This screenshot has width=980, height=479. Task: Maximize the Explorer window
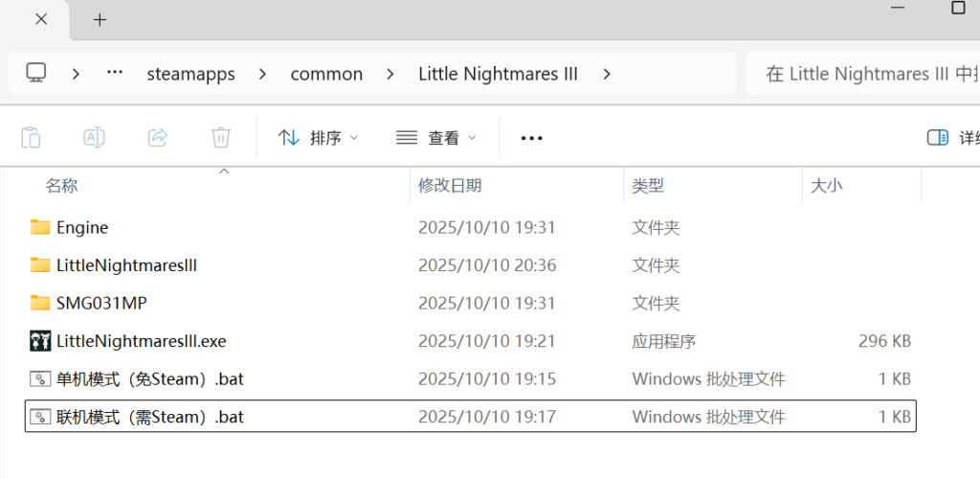[x=958, y=8]
